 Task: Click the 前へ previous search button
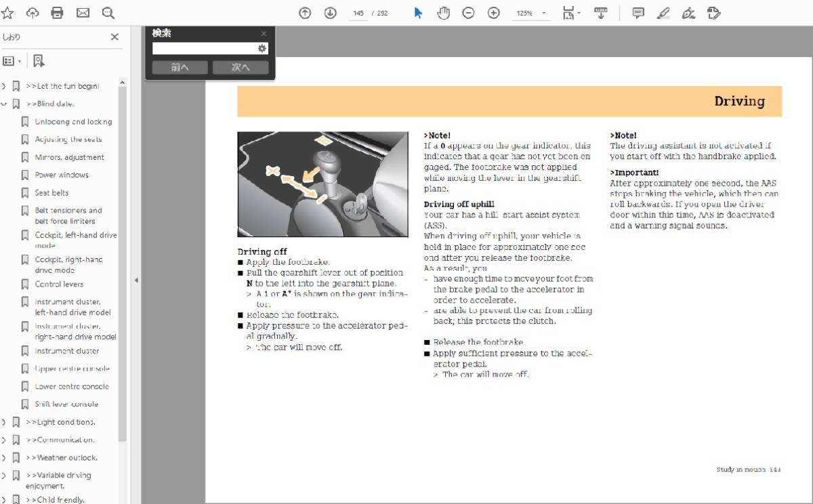click(180, 67)
